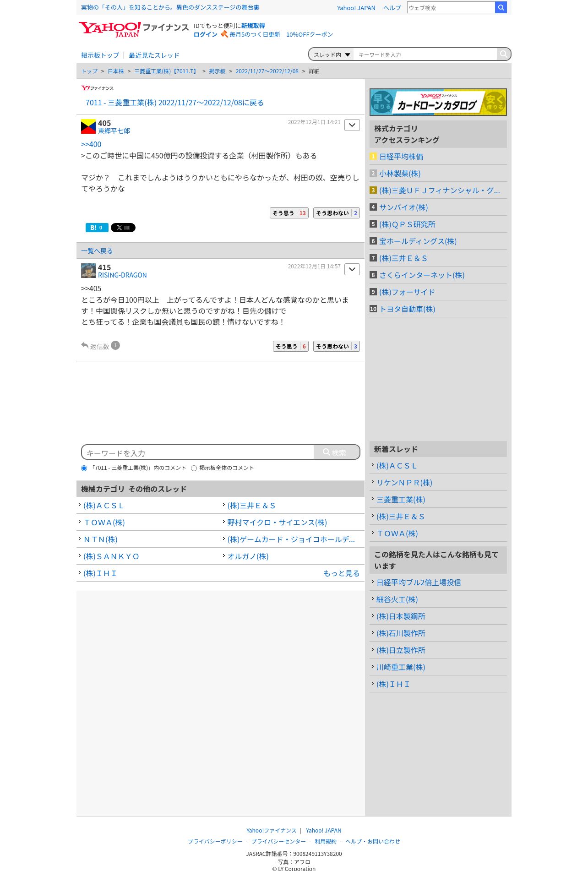Click the Hatena bookmark B! button

pyautogui.click(x=97, y=228)
